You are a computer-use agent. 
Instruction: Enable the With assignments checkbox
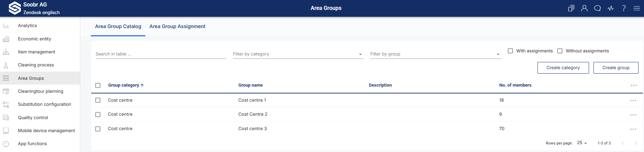(x=510, y=51)
